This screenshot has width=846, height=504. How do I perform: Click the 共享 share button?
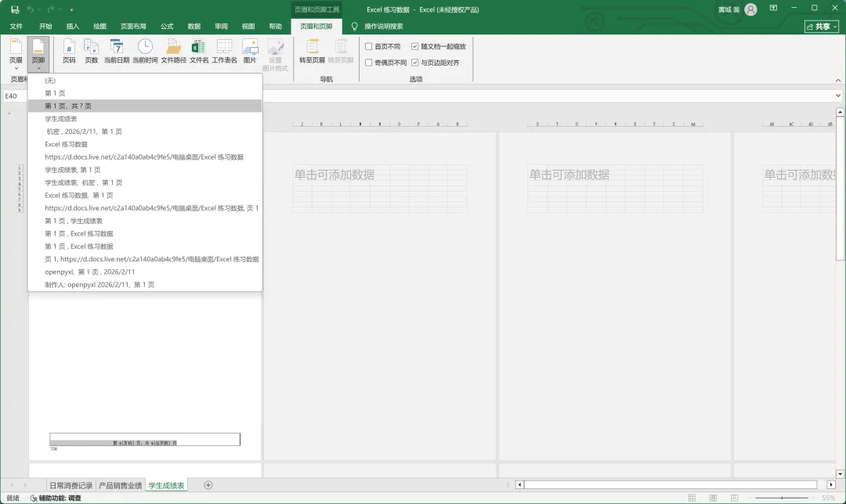click(x=822, y=26)
